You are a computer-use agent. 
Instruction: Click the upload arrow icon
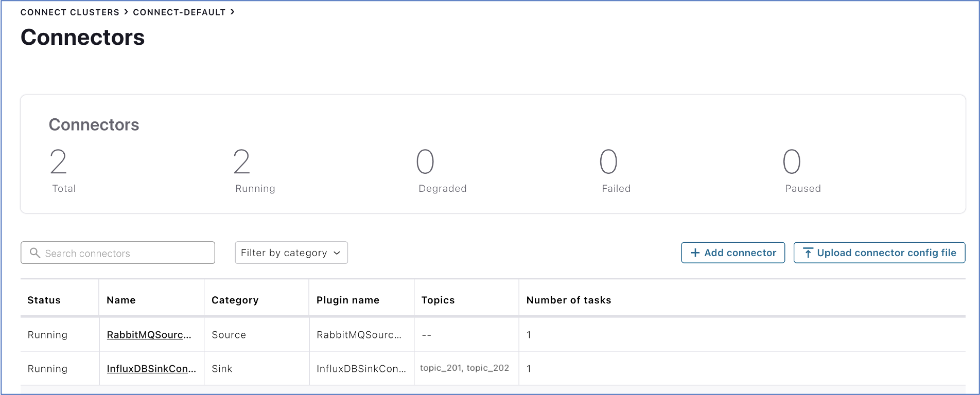tap(808, 253)
